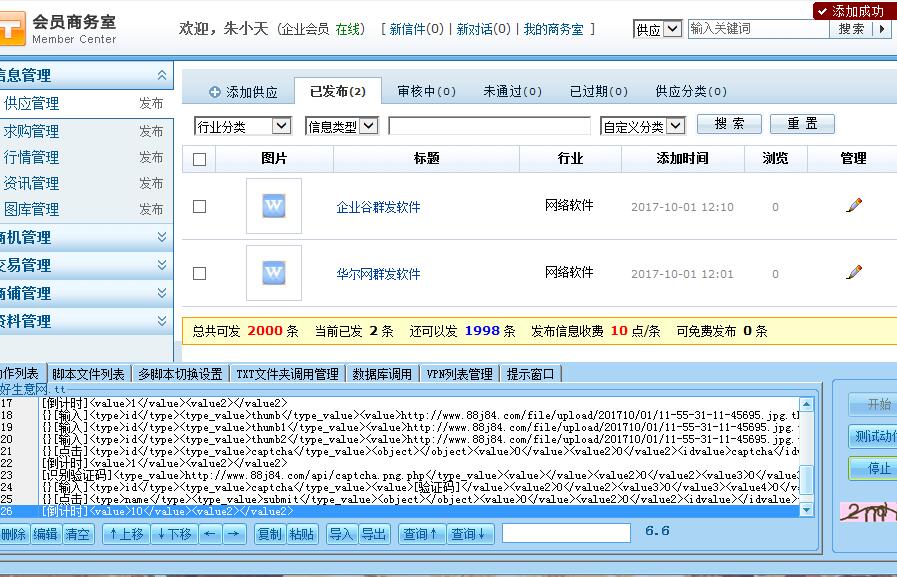Open the 数据库调用 tab
This screenshot has height=577, width=897.
coord(382,374)
